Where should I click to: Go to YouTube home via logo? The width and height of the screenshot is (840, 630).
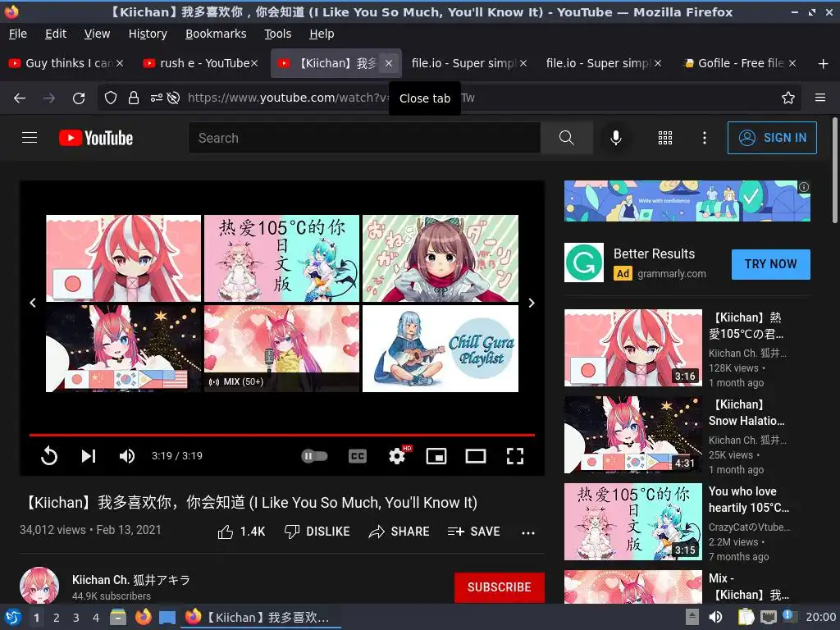tap(96, 138)
